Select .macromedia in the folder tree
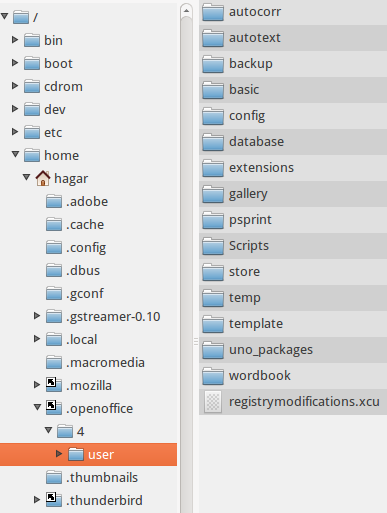 (x=105, y=362)
